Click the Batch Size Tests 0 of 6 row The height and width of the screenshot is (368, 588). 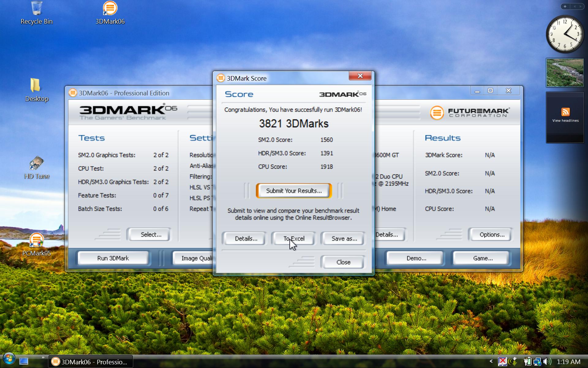[123, 209]
